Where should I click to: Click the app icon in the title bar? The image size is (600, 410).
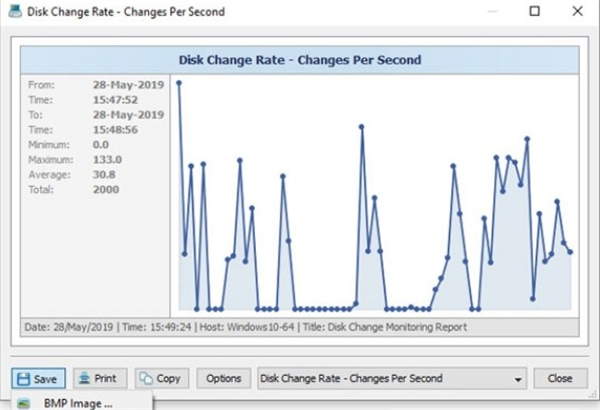click(14, 12)
